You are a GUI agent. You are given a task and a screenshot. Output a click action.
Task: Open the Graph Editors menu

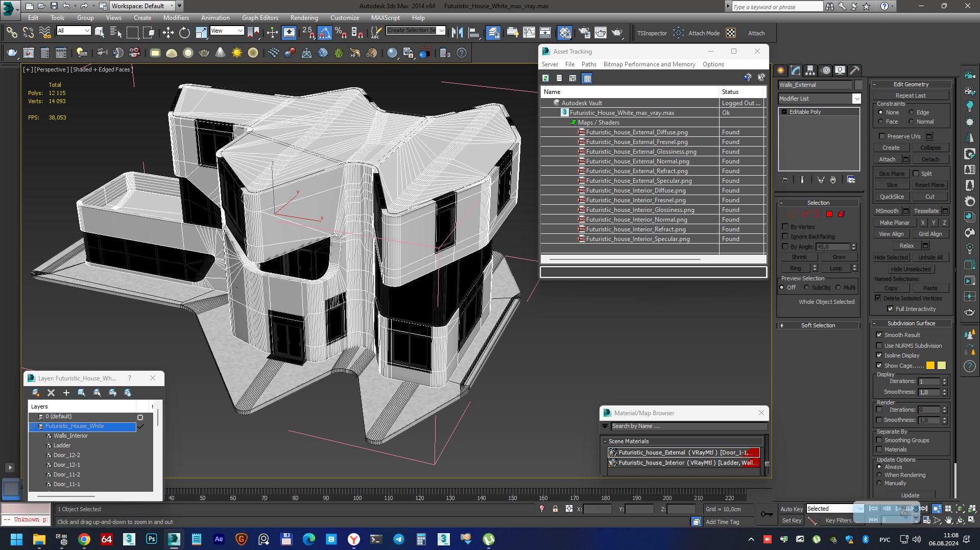(260, 17)
